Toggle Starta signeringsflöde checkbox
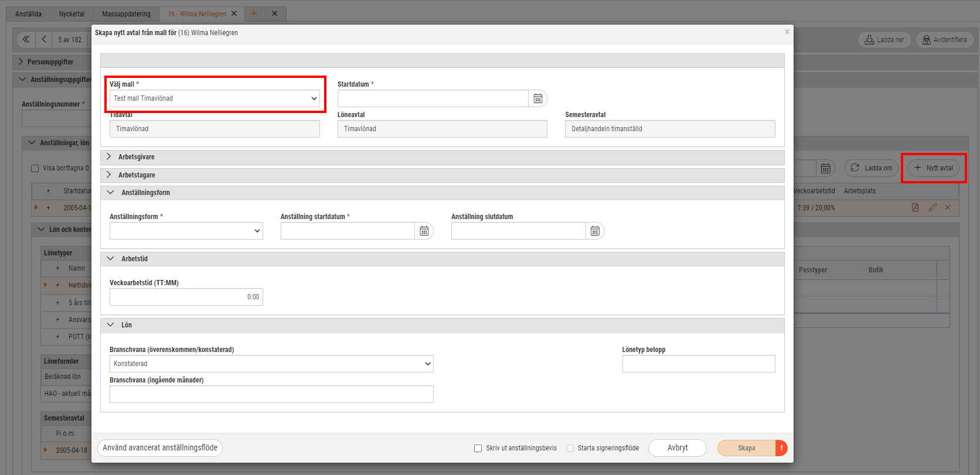Screen dimensions: 980x475 point(570,448)
